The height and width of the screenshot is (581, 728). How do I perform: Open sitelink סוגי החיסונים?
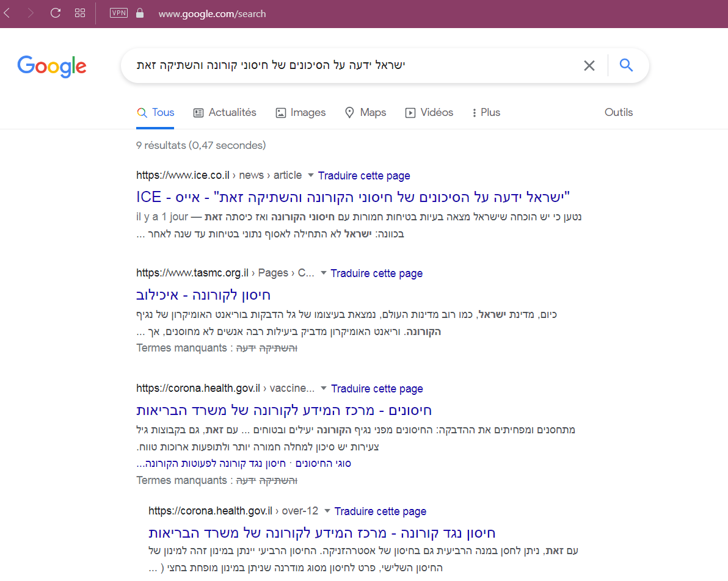[x=323, y=463]
